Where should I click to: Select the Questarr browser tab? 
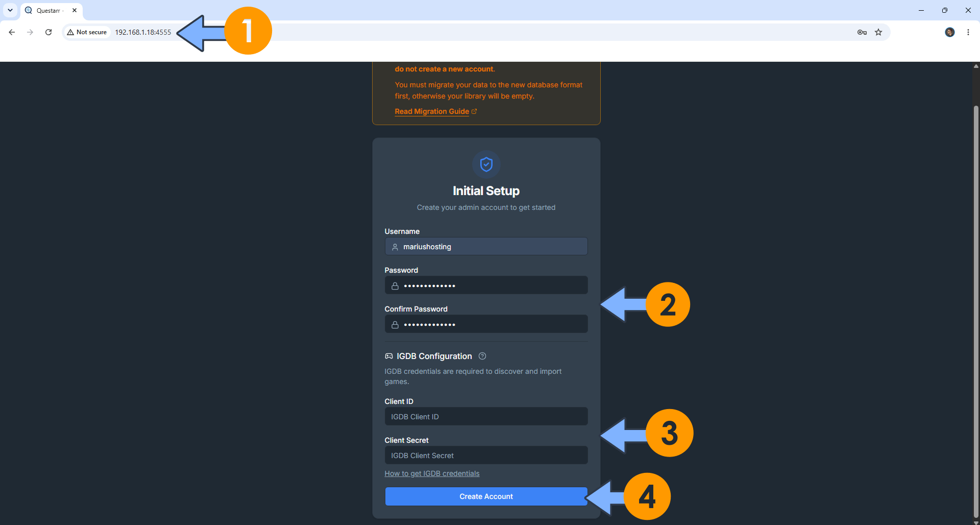[51, 10]
